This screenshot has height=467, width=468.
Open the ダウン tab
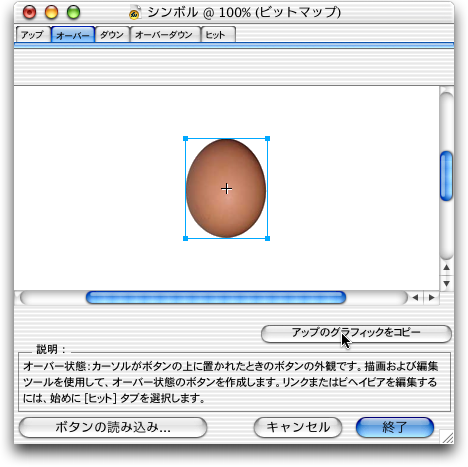coord(112,35)
